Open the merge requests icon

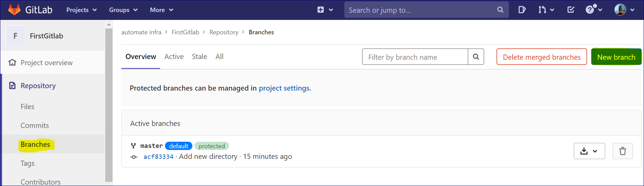(542, 10)
